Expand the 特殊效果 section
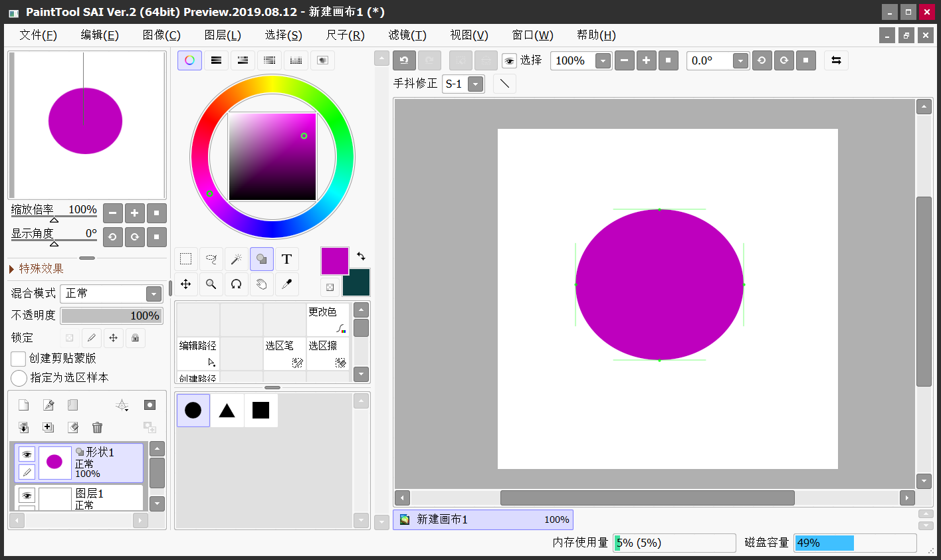The height and width of the screenshot is (560, 941). click(37, 268)
